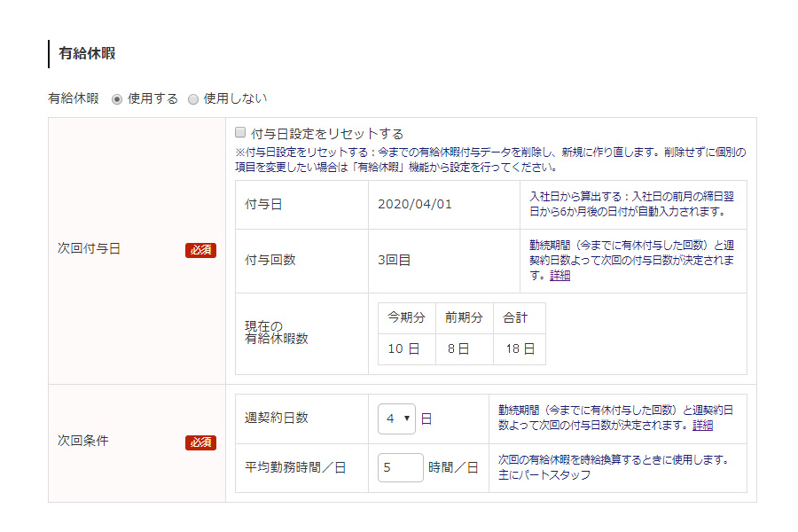The image size is (798, 532).
Task: Click the 10 日 value under 今期分
Action: click(x=403, y=348)
